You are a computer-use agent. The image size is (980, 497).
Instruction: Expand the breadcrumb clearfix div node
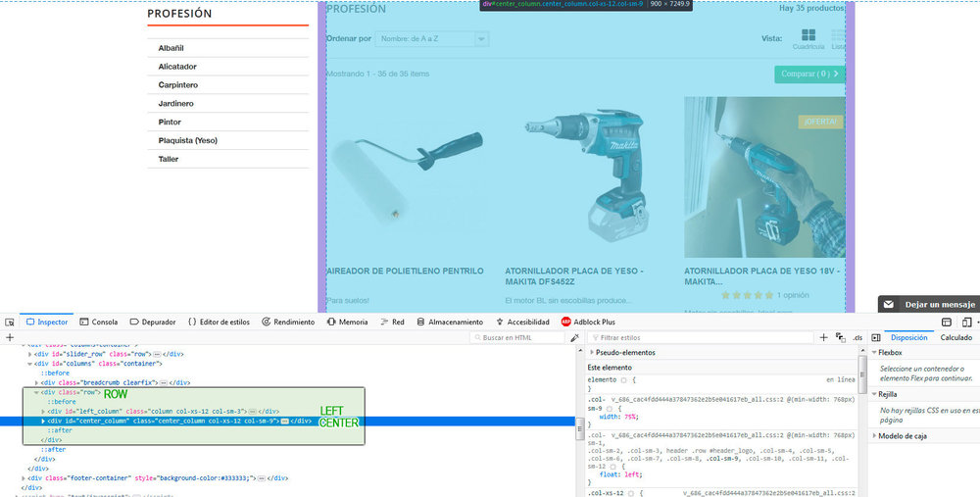pyautogui.click(x=36, y=382)
